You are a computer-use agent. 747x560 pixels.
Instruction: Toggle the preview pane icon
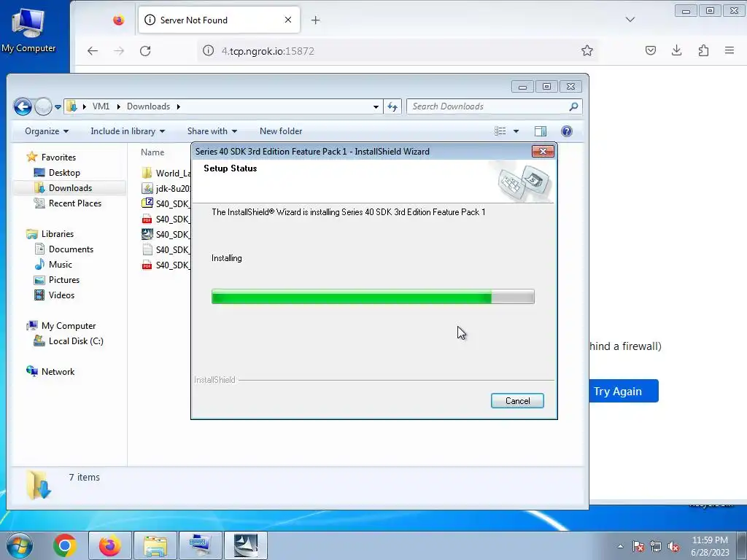541,131
